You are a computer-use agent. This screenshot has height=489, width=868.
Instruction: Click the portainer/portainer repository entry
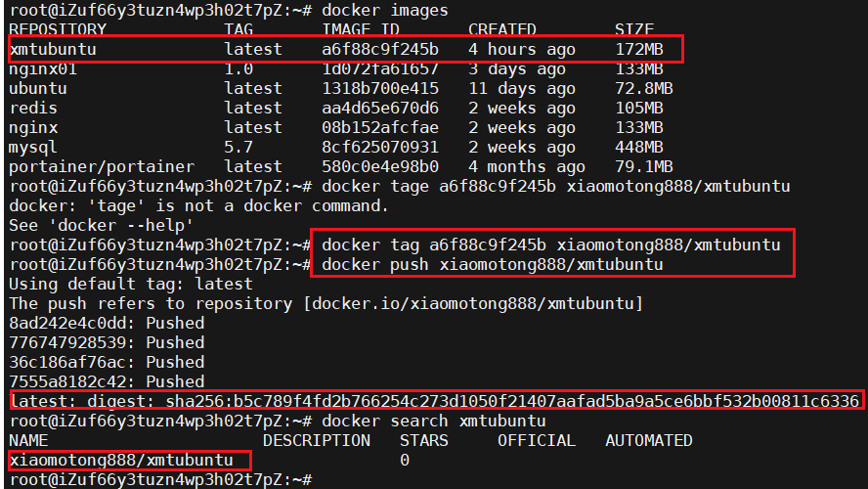tap(102, 166)
